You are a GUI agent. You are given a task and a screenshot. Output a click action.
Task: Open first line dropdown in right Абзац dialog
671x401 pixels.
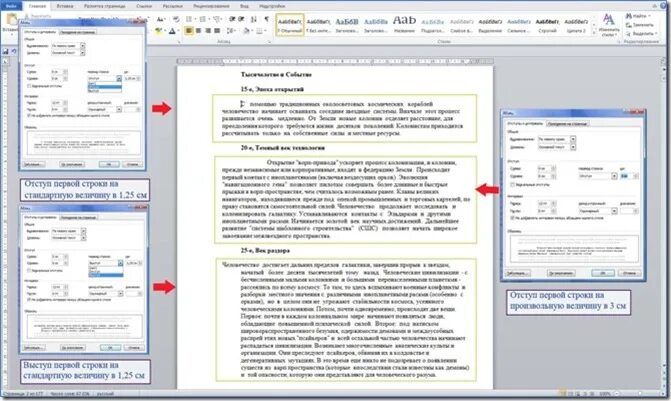coord(614,176)
